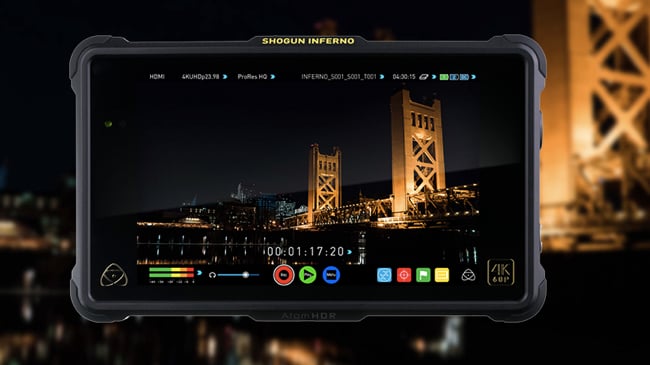
Task: Tap the red Rec record button
Action: [x=284, y=275]
